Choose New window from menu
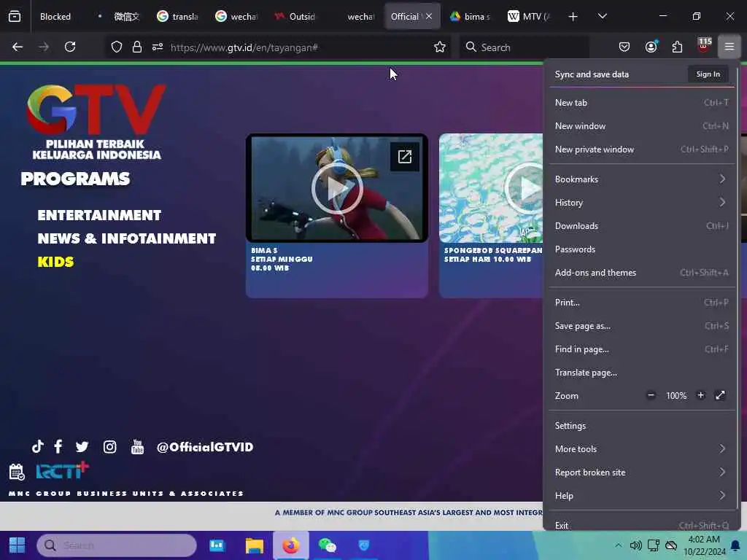Viewport: 747px width, 560px height. 641,125
